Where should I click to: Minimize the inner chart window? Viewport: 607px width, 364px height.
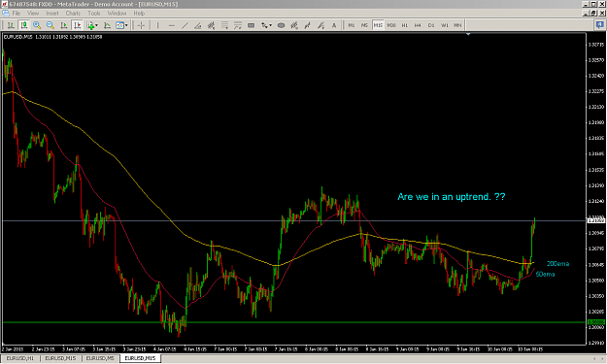[587, 14]
